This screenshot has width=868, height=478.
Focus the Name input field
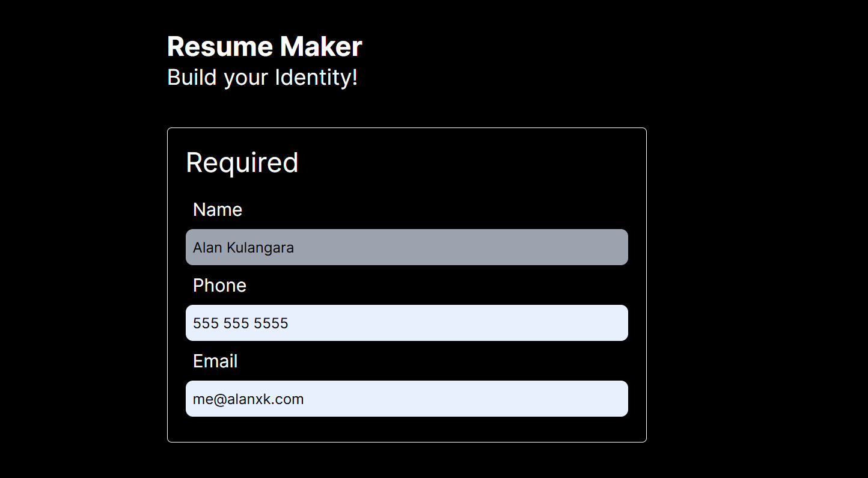click(x=407, y=247)
